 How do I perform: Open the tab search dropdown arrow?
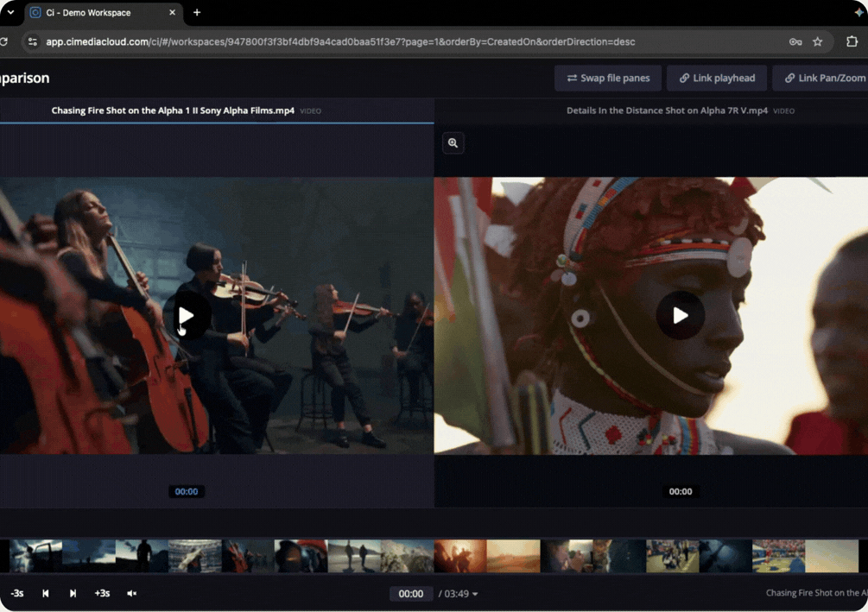tap(10, 12)
